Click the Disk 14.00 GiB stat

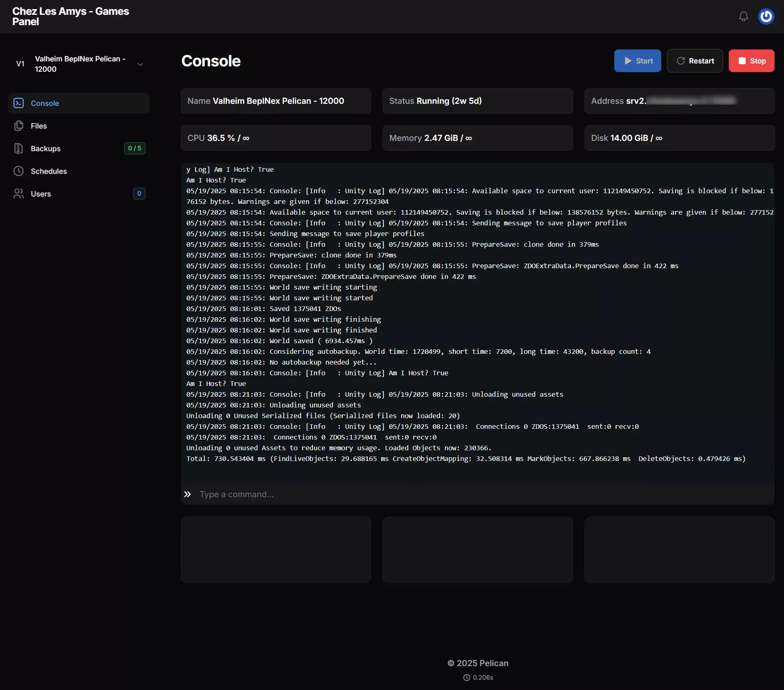[x=679, y=138]
